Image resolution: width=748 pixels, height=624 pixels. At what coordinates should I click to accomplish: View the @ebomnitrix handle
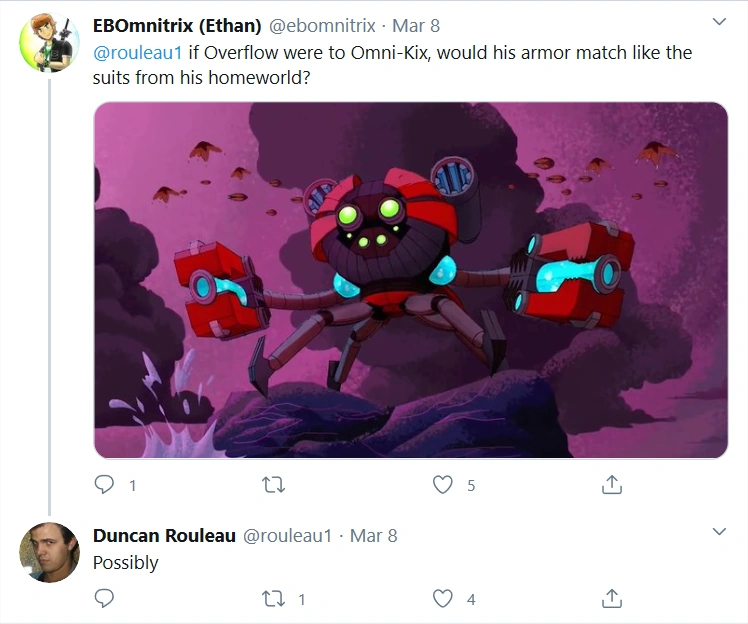[x=322, y=26]
